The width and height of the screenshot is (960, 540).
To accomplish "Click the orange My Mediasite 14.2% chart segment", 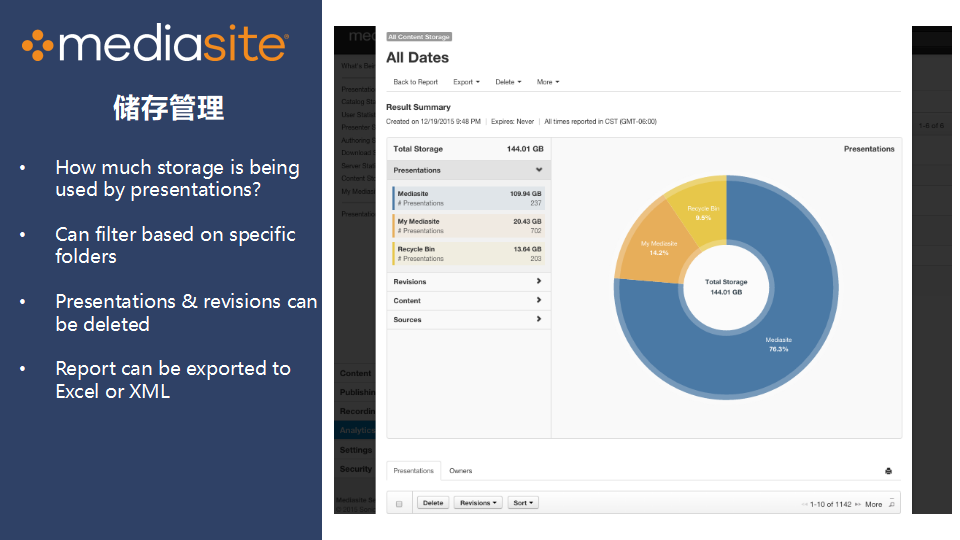I will point(659,248).
